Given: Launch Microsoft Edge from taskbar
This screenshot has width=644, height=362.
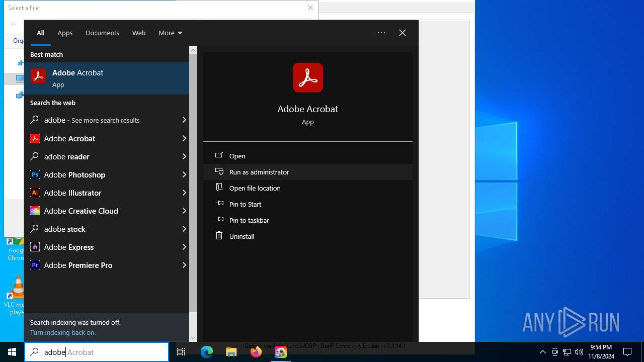Looking at the screenshot, I should click(x=207, y=352).
